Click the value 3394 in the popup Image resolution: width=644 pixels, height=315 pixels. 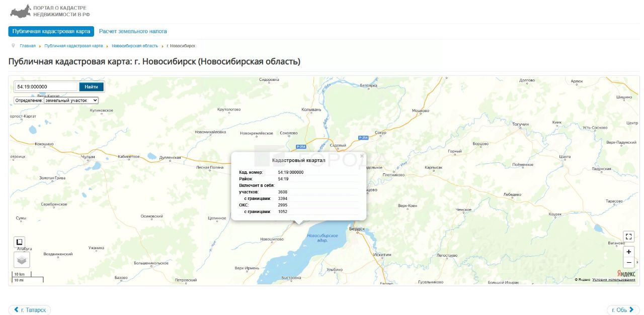coord(283,198)
